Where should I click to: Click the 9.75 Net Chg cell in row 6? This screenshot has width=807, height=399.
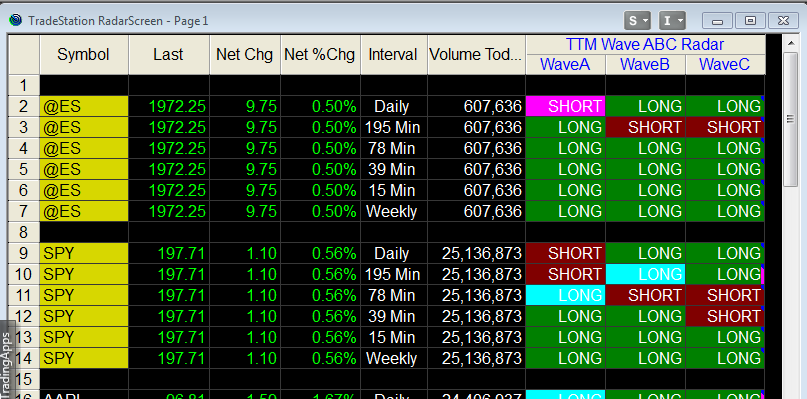(x=244, y=190)
